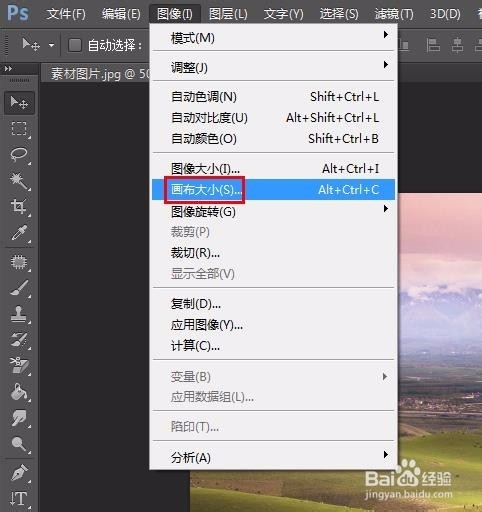Select the Spot Healing Brush tool
482x512 pixels.
click(19, 262)
